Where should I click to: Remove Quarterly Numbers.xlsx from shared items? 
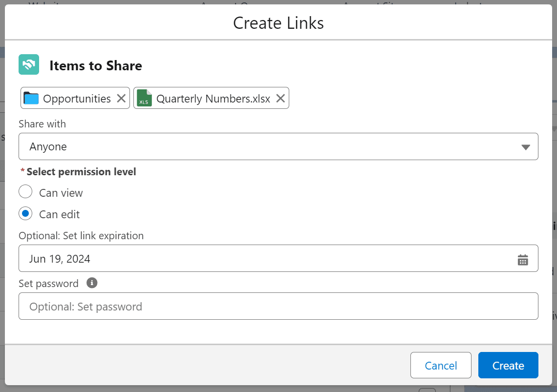[x=280, y=98]
